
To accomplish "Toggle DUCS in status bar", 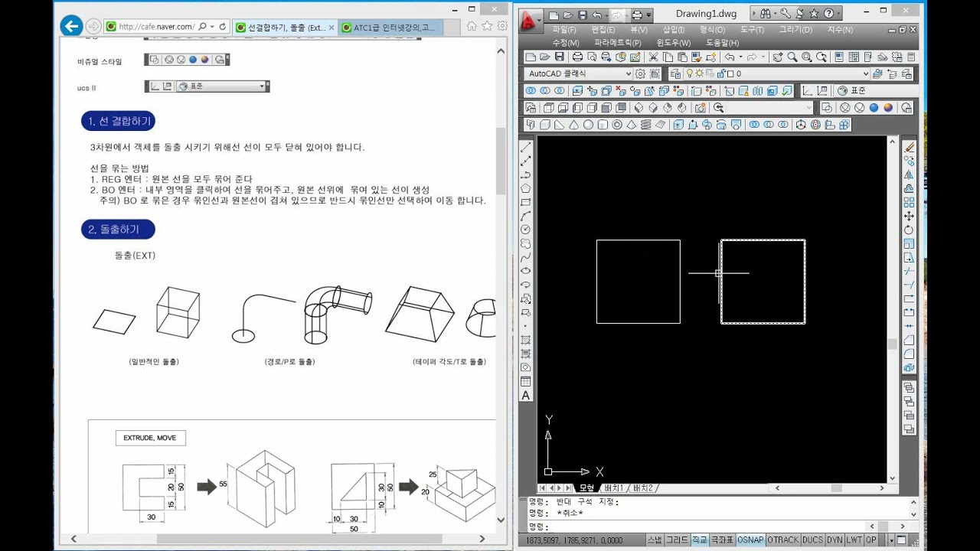I will pyautogui.click(x=812, y=540).
